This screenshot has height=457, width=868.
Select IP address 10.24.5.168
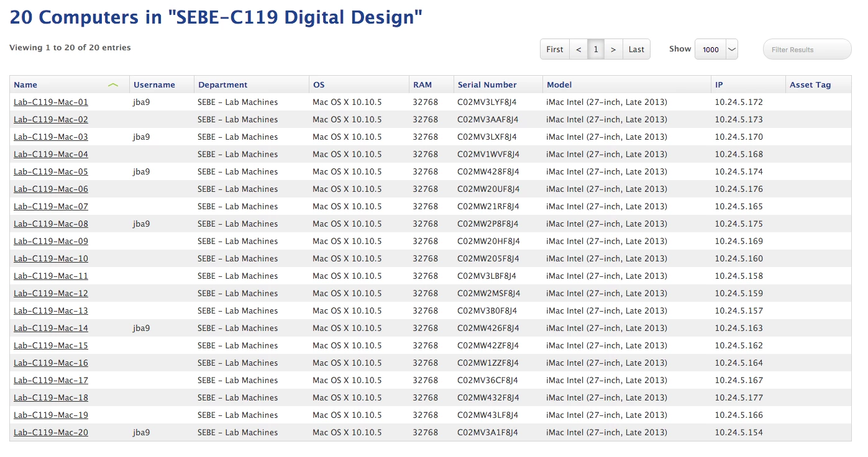[x=739, y=155]
